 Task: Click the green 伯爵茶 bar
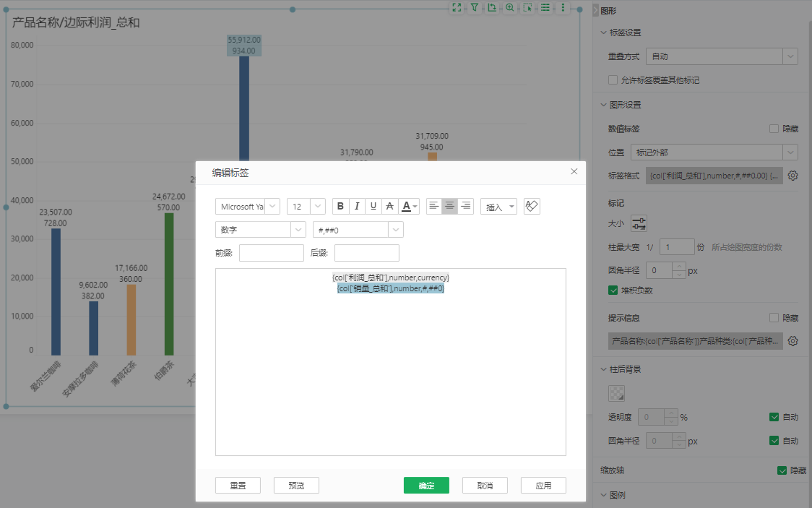point(169,284)
